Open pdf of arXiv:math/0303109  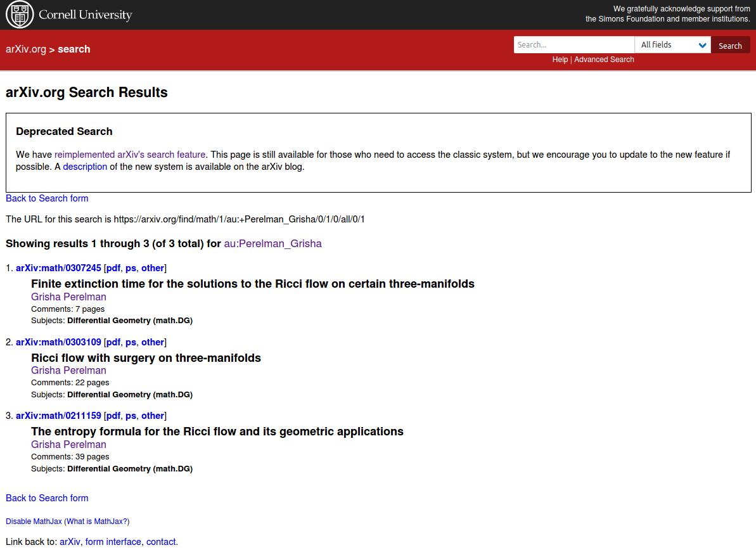pyautogui.click(x=113, y=342)
